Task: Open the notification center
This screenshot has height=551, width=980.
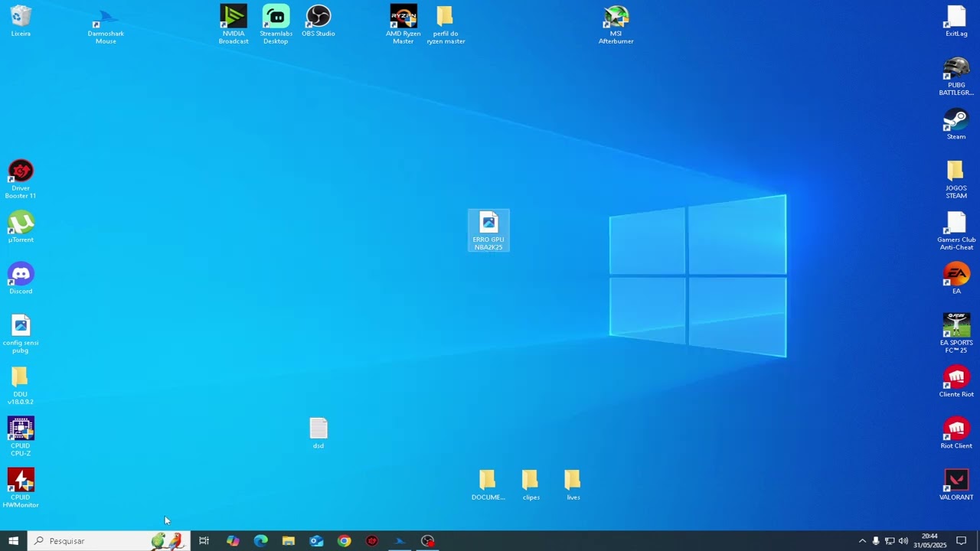Action: point(962,540)
